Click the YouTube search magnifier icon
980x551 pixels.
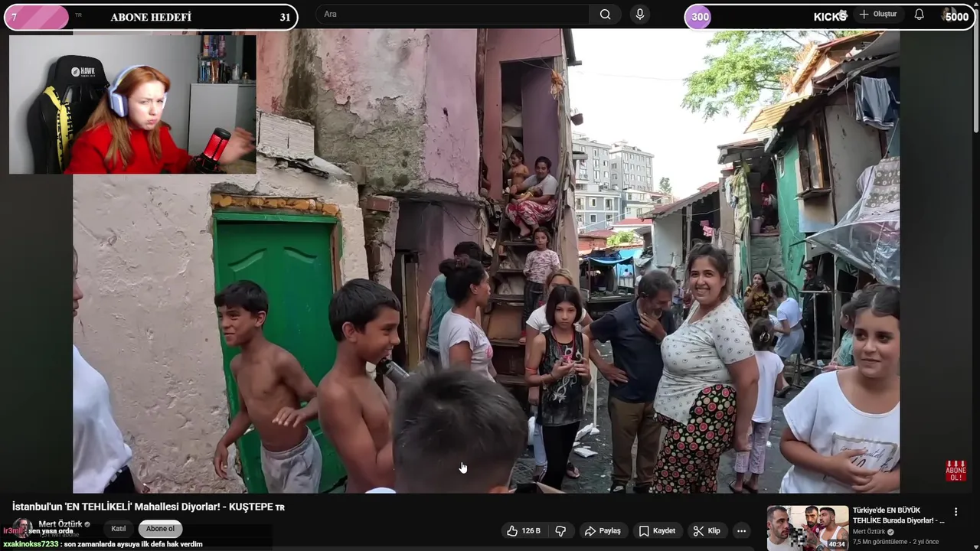(606, 14)
